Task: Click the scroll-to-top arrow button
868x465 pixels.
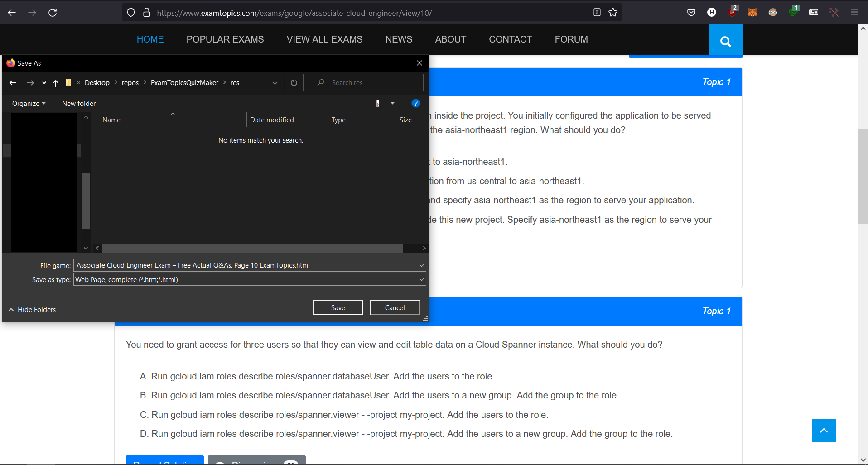Action: click(824, 431)
